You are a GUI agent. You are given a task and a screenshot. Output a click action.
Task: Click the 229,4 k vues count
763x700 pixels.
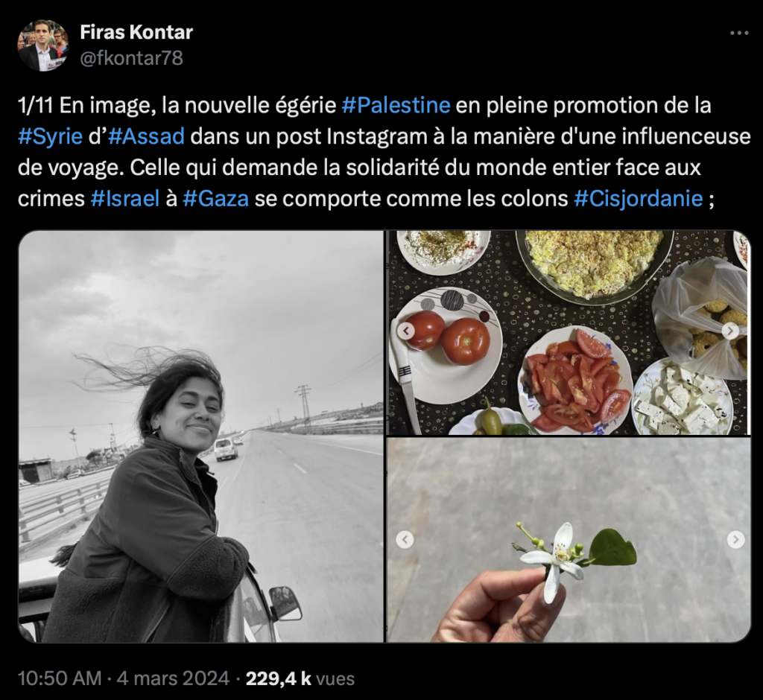(x=300, y=678)
